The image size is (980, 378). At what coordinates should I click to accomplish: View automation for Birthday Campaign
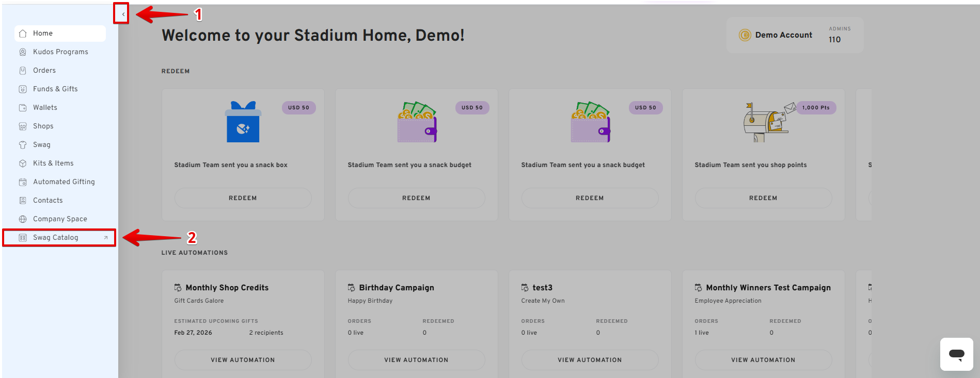point(416,360)
